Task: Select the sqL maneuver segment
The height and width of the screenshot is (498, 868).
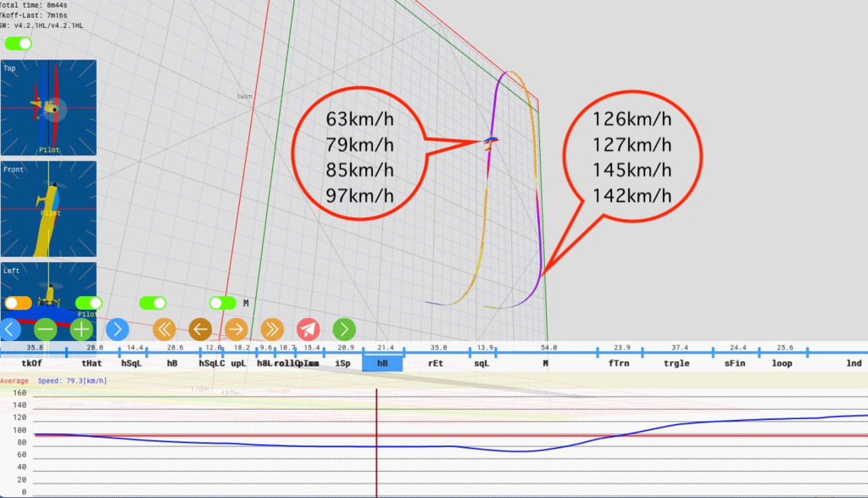Action: [482, 363]
